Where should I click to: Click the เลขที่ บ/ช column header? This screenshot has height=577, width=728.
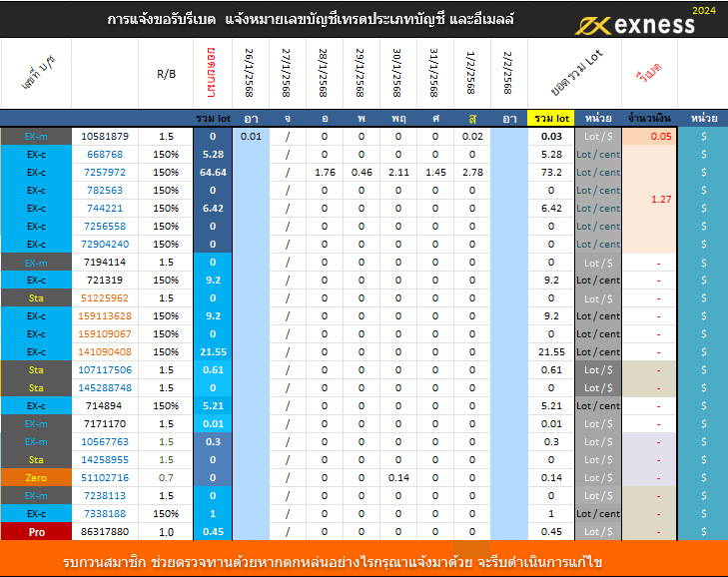pos(38,72)
